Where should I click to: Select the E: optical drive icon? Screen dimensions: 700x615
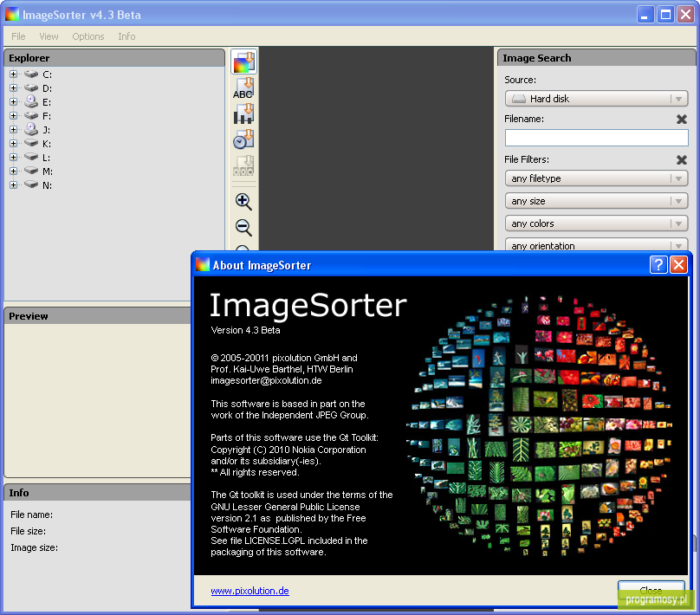(31, 101)
